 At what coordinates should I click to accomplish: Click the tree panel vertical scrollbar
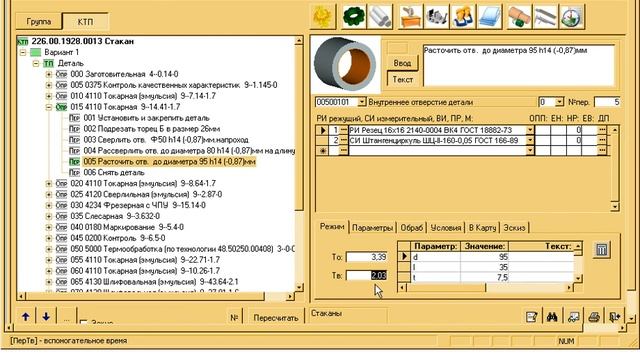(x=299, y=164)
